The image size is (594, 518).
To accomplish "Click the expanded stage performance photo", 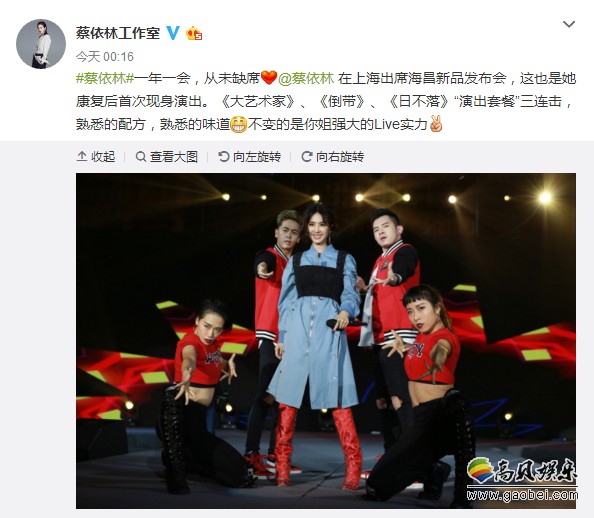I will point(326,341).
